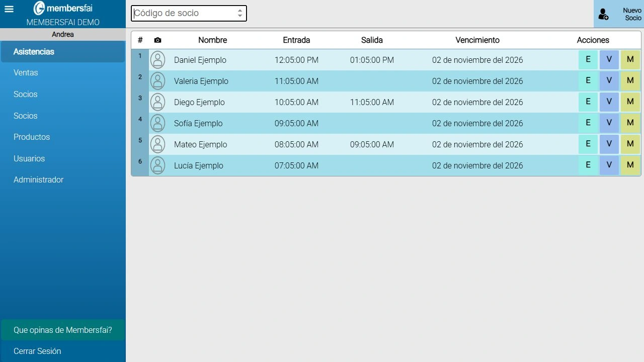
Task: Click the camera icon in table header
Action: tap(157, 40)
